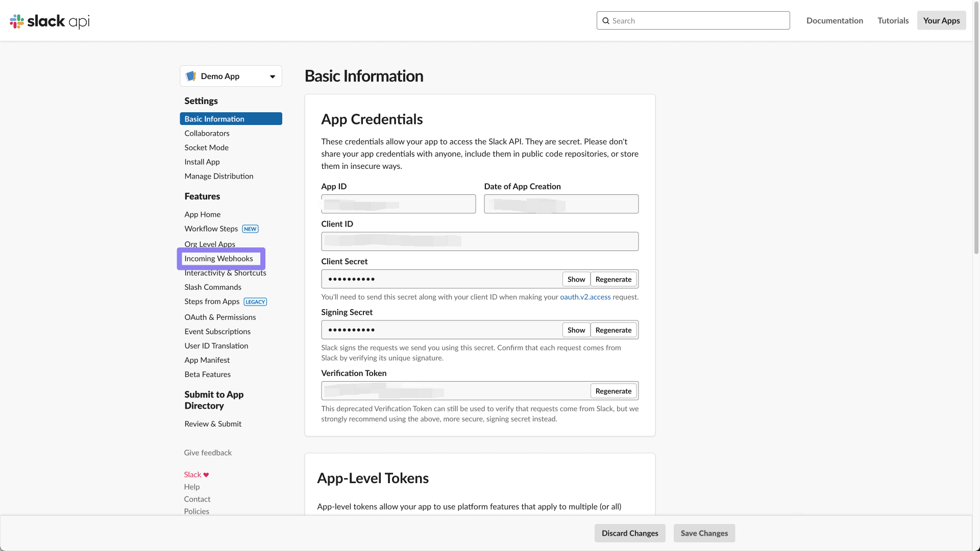Screen dimensions: 980x551
Task: Discard unsaved changes
Action: (x=630, y=533)
